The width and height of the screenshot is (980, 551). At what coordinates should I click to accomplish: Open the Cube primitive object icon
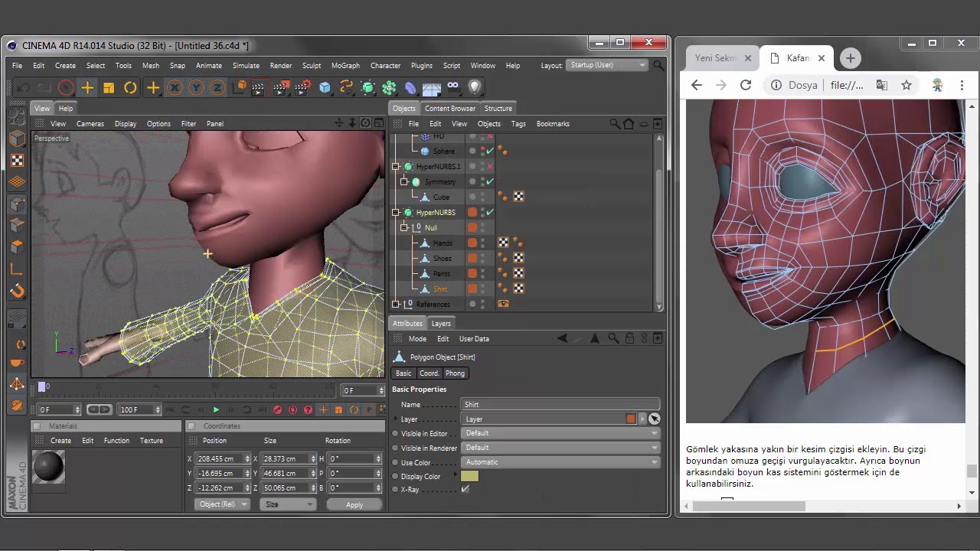pos(325,87)
